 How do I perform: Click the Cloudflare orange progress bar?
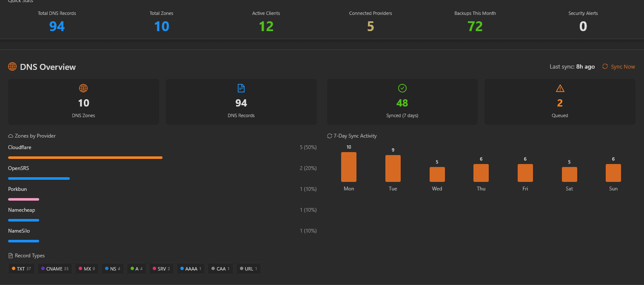(x=85, y=158)
